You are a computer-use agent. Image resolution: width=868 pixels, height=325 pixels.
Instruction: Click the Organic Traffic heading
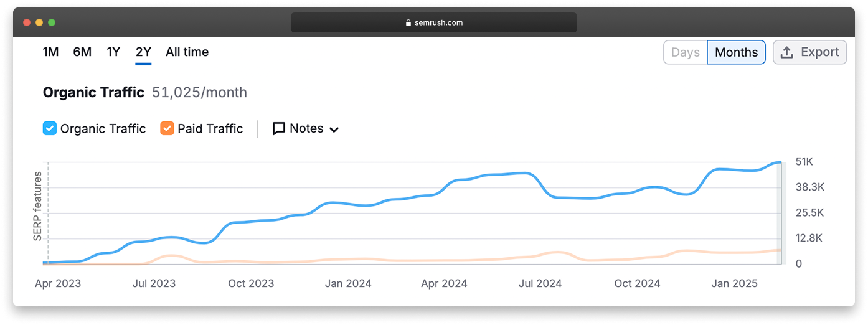pyautogui.click(x=93, y=93)
